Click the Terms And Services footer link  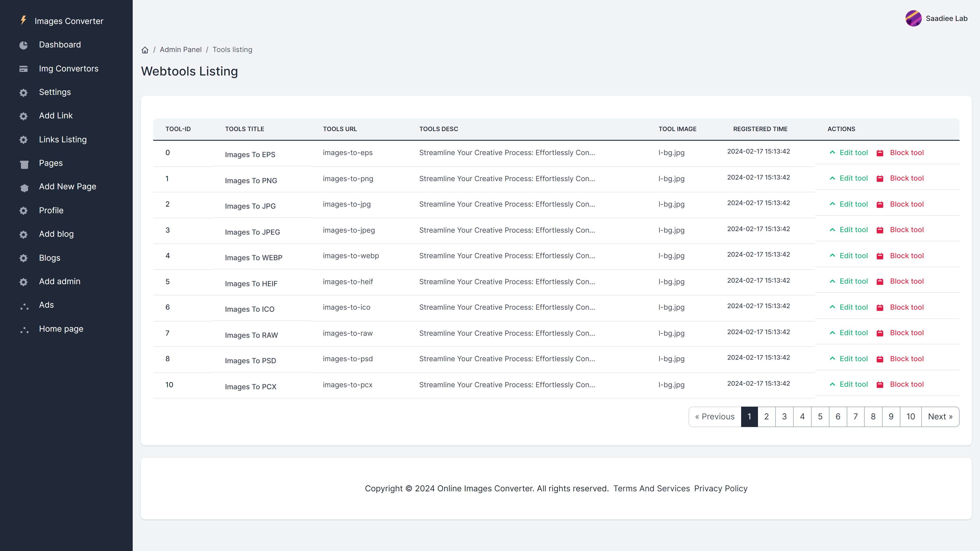651,488
